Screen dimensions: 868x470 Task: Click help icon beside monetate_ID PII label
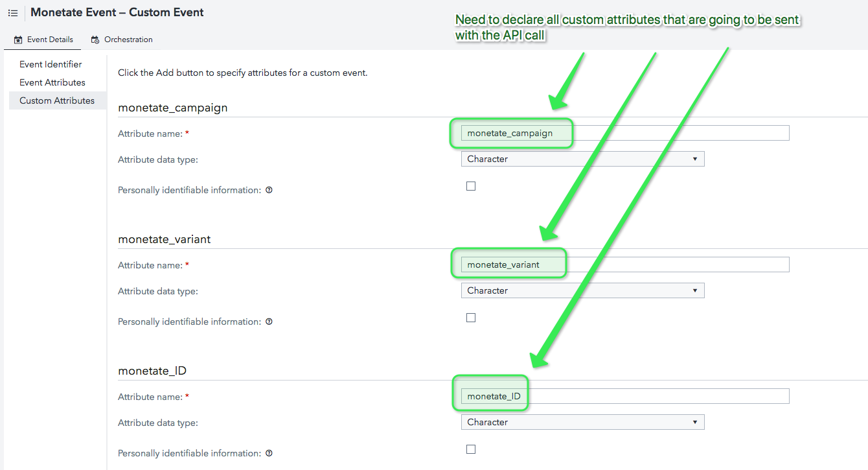(x=269, y=454)
